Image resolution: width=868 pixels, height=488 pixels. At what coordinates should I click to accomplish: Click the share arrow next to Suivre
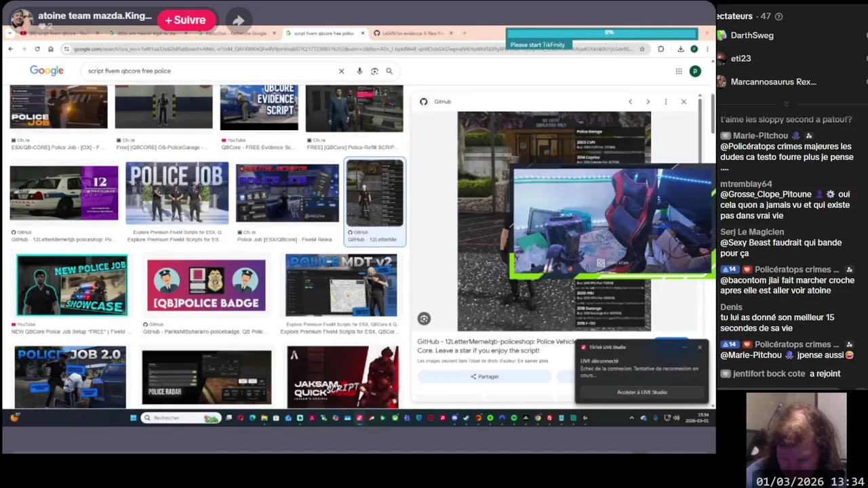tap(238, 20)
